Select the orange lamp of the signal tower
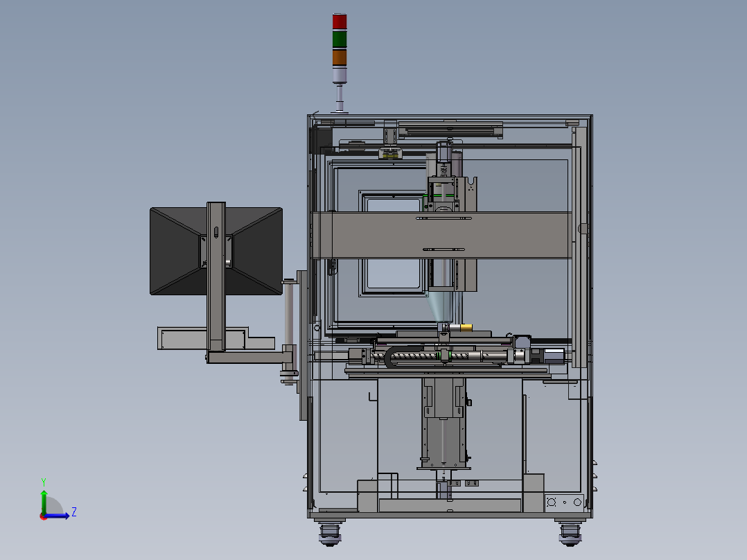This screenshot has width=747, height=560. [340, 58]
